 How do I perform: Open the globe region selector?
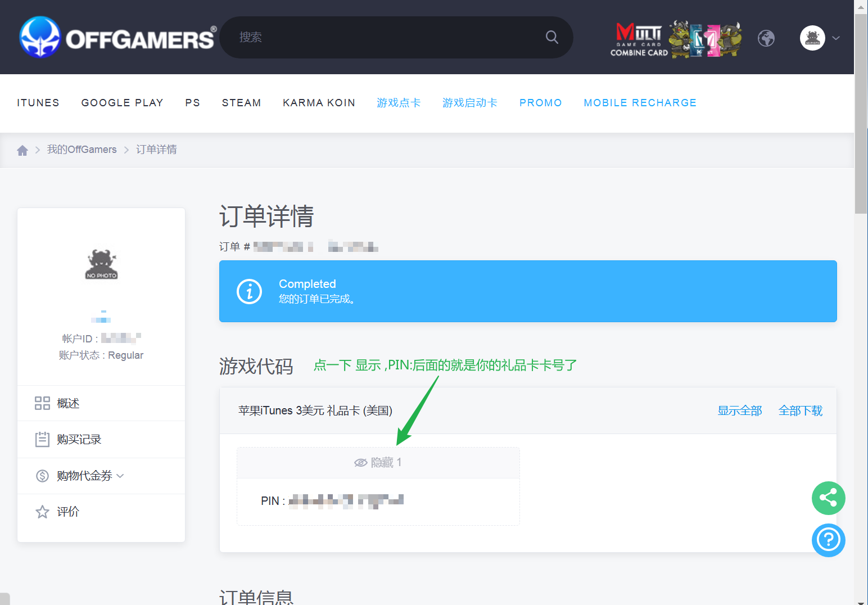pos(766,38)
